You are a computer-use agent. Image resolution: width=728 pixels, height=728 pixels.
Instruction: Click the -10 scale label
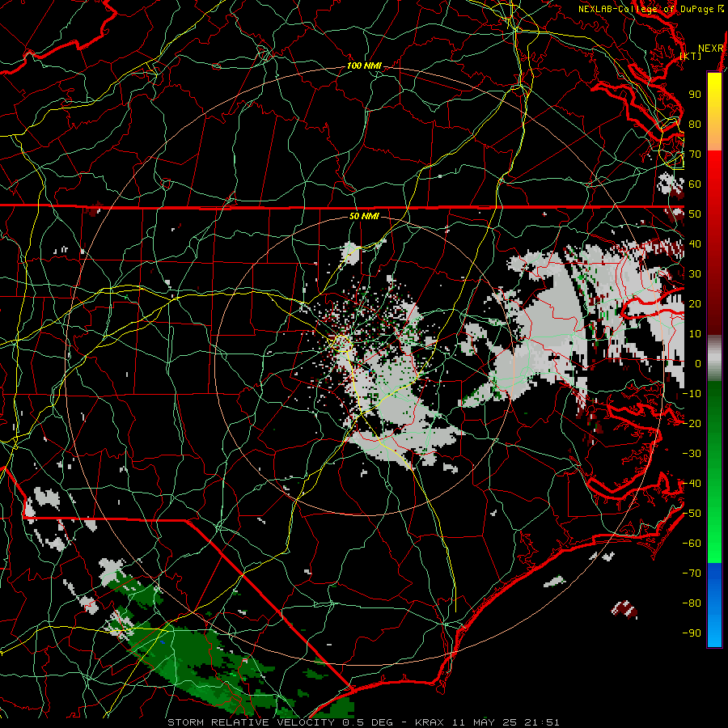(692, 394)
